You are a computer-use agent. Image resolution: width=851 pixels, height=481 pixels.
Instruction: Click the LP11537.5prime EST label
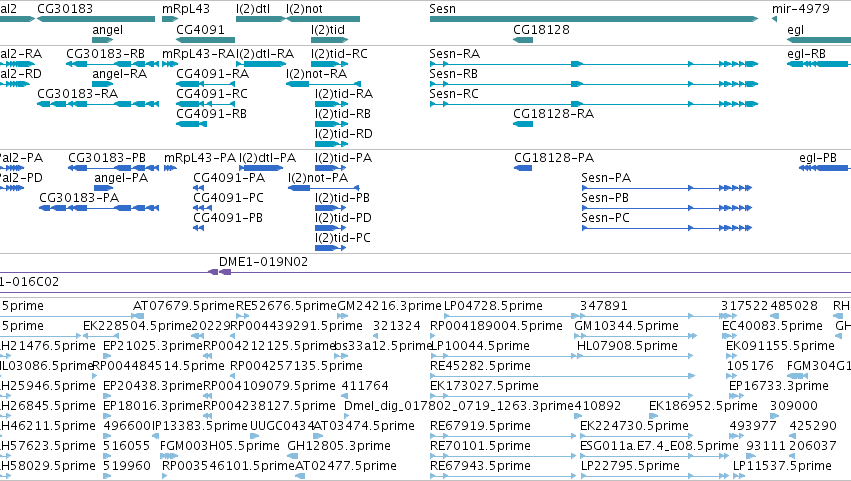point(782,467)
